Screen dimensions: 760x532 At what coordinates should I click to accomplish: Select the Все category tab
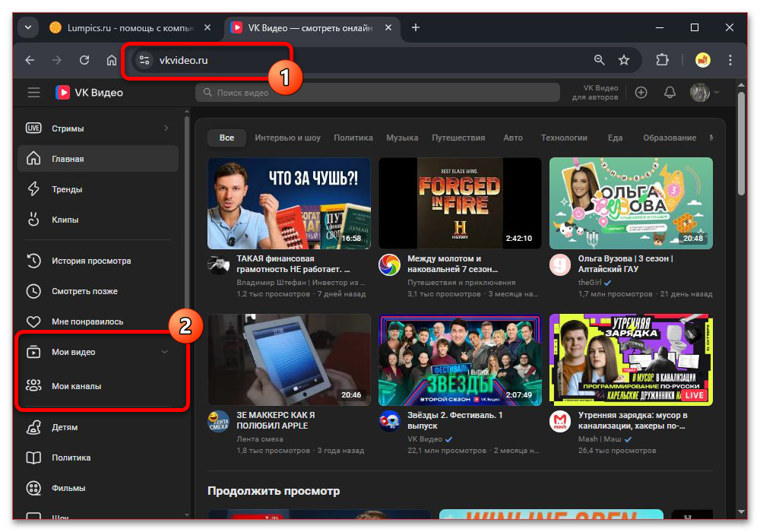[x=226, y=138]
